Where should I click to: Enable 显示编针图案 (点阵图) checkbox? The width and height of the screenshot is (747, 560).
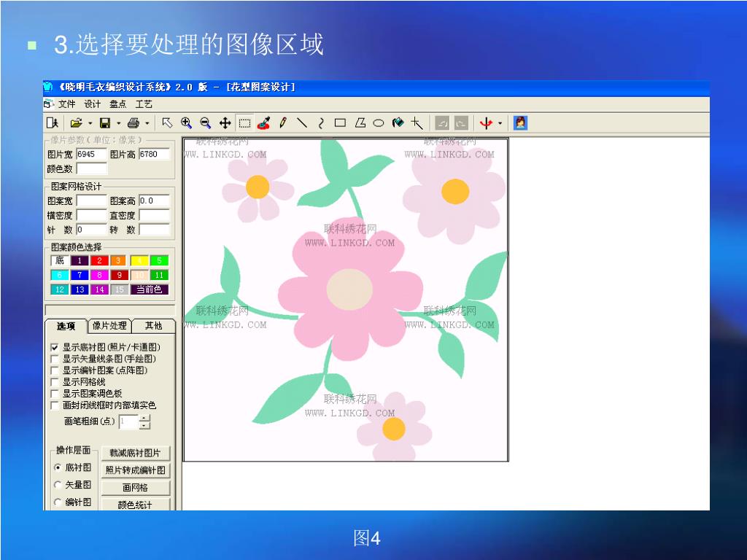point(55,370)
